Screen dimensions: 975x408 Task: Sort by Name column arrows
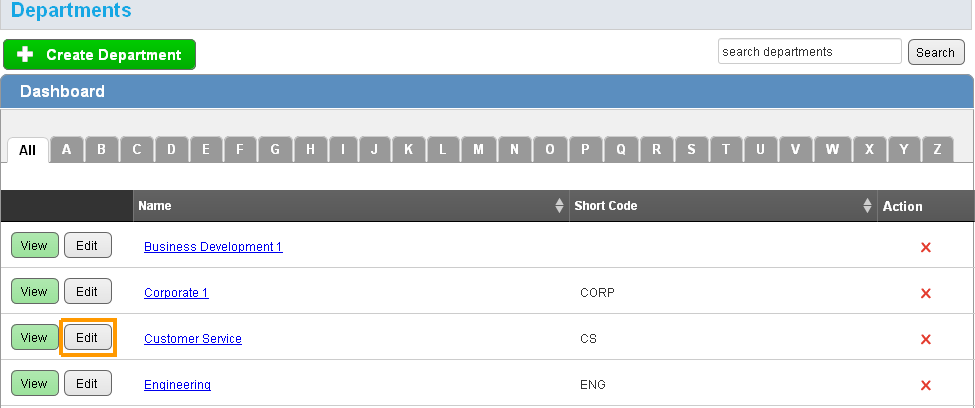coord(559,206)
